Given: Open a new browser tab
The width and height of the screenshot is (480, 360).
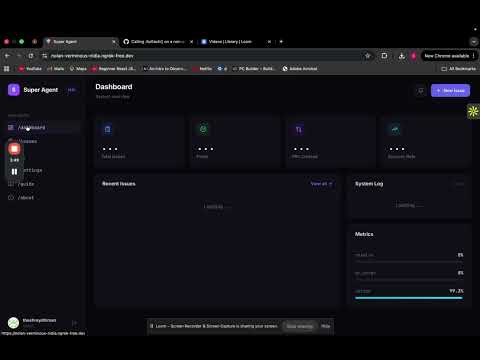Looking at the screenshot, I should click(281, 42).
